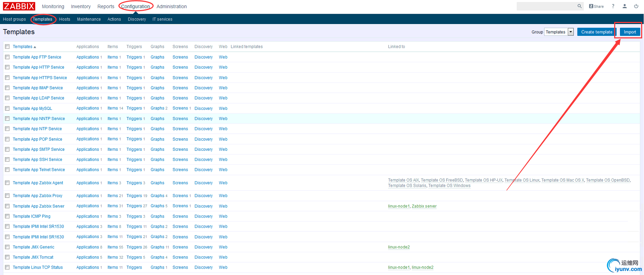Open Items of Template JMX Tomcat
This screenshot has height=275, width=644.
click(112, 257)
